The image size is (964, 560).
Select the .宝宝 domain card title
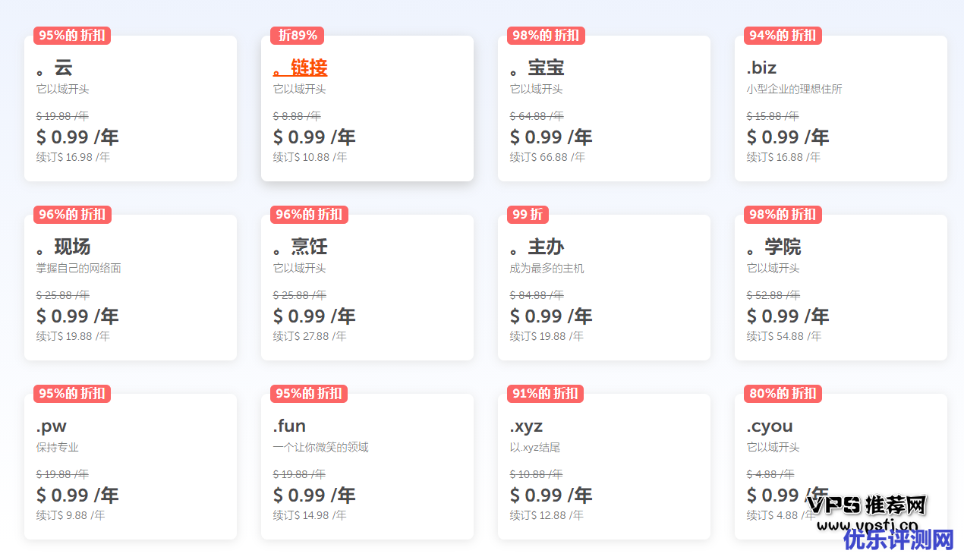[537, 68]
